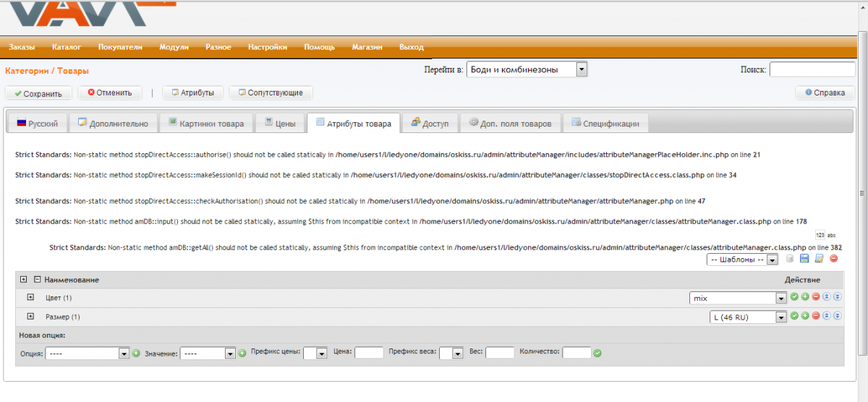The image size is (868, 402).
Task: Switch to the Русский tab
Action: (37, 123)
